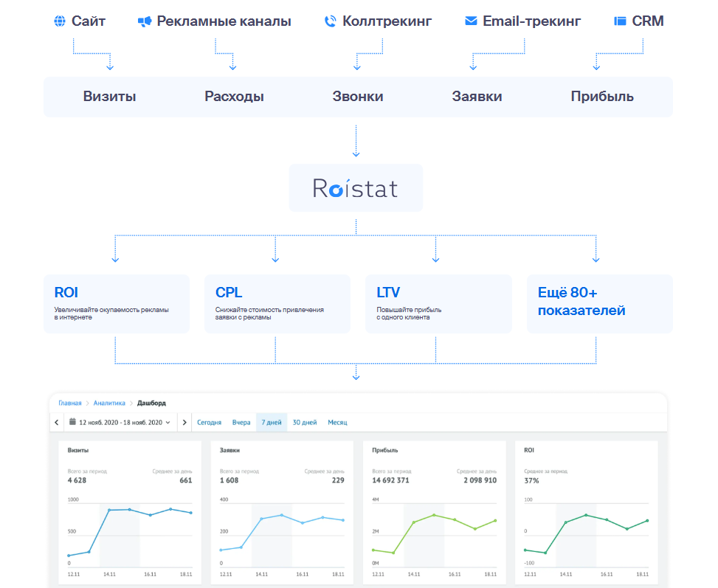Viewport: 718px width, 588px height.
Task: Click the Ещё 80+ показателей block
Action: tap(599, 303)
